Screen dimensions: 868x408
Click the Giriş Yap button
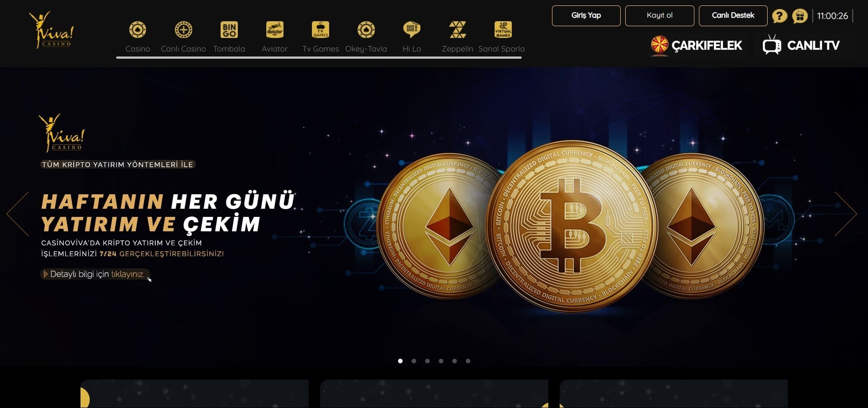click(x=586, y=16)
